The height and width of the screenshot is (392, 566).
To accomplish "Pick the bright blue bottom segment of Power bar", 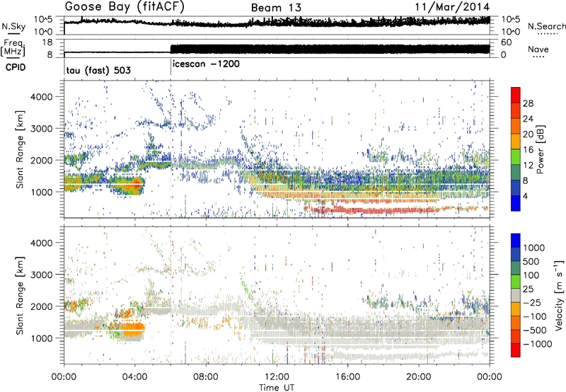I will (x=516, y=203).
